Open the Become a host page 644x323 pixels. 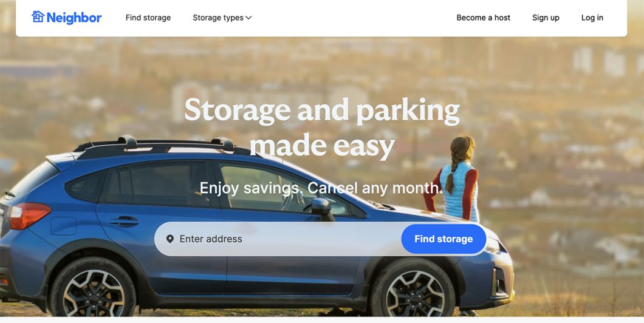(x=484, y=18)
